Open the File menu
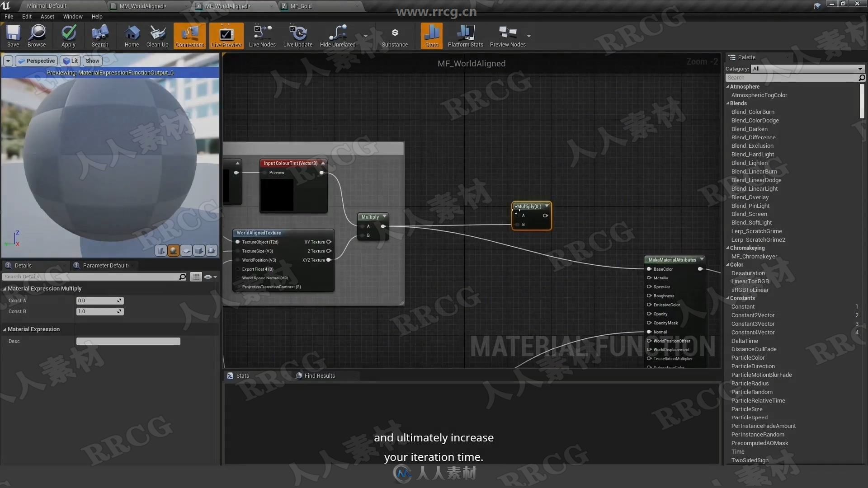This screenshot has height=488, width=868. [9, 16]
